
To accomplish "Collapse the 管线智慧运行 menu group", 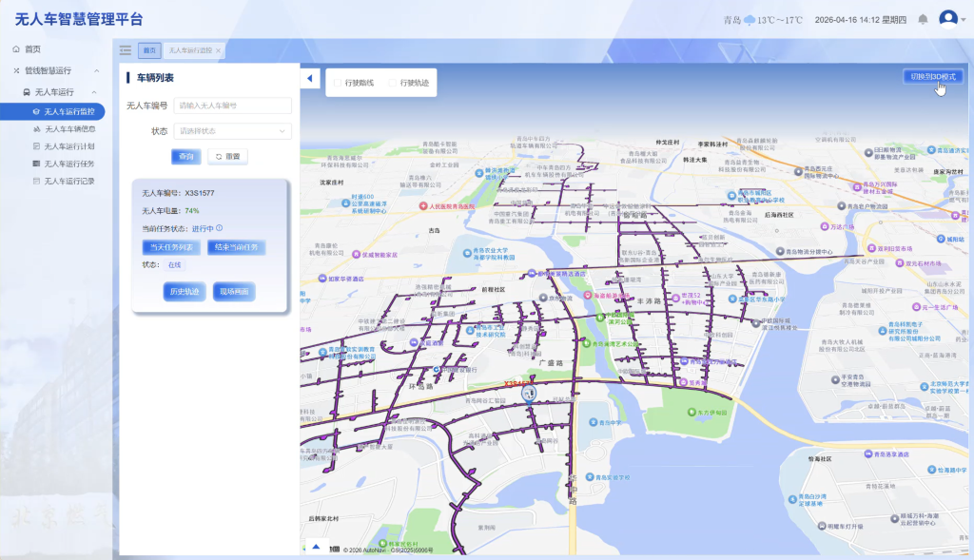I will coord(97,70).
